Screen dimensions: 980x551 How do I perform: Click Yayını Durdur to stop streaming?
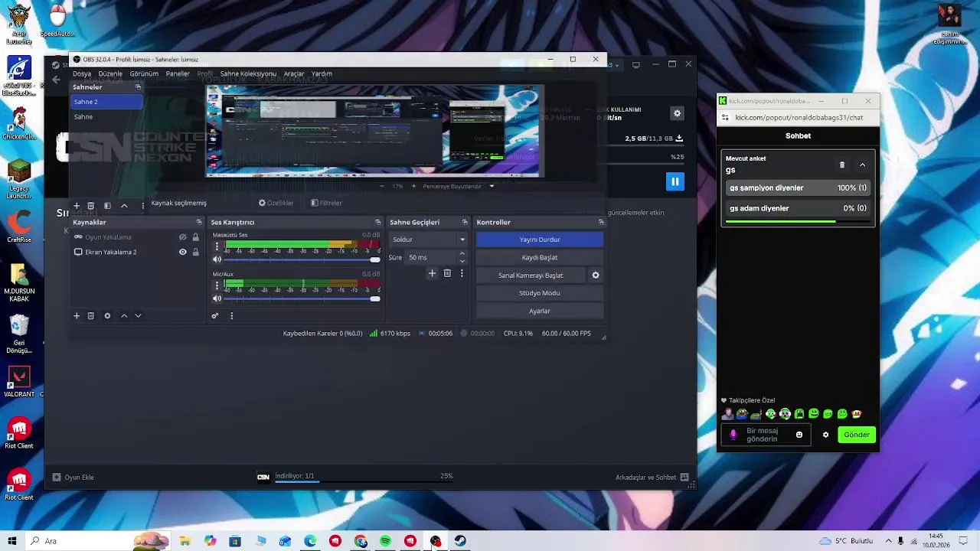click(x=540, y=240)
